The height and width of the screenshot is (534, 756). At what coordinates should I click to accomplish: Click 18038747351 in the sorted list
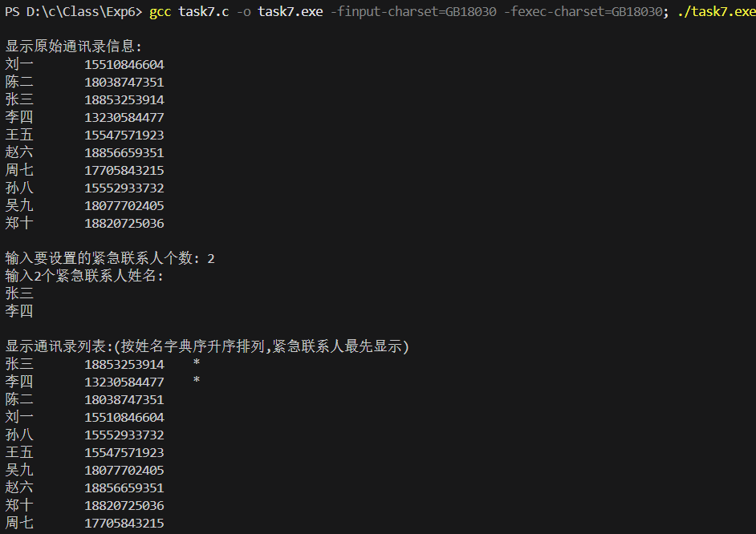pyautogui.click(x=124, y=399)
